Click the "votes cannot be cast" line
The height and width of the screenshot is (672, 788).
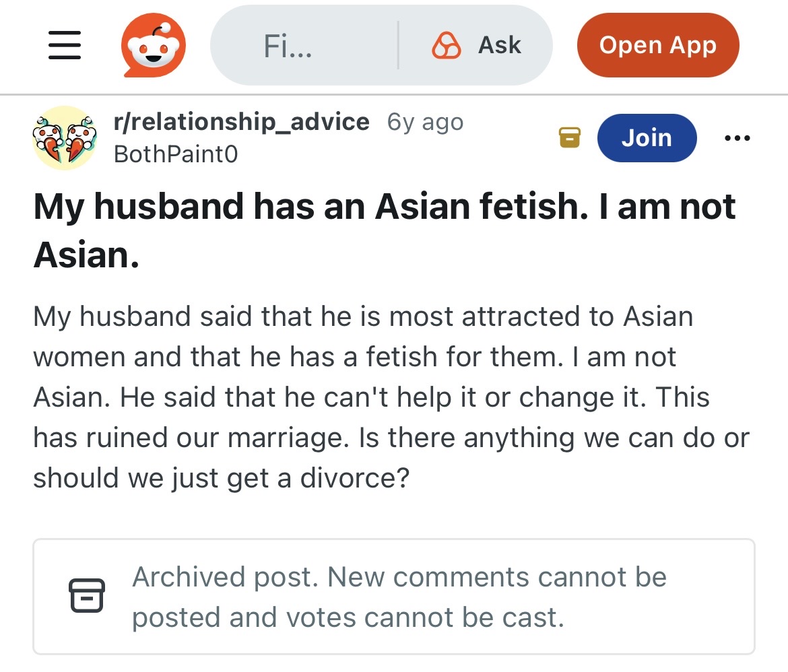[348, 617]
